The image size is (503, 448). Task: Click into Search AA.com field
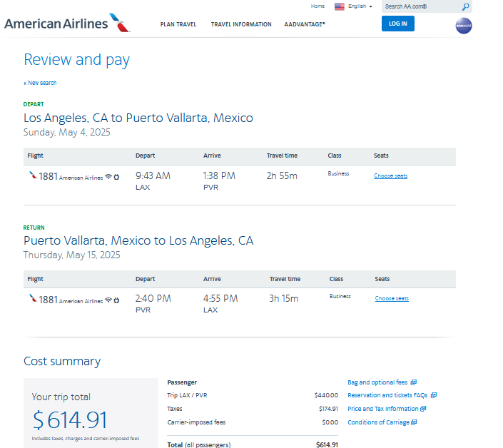point(421,6)
